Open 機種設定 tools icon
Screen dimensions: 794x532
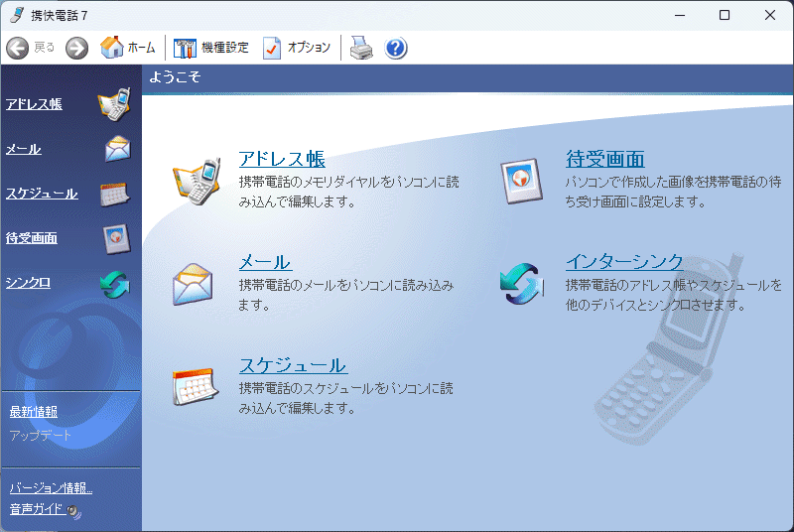pyautogui.click(x=185, y=48)
